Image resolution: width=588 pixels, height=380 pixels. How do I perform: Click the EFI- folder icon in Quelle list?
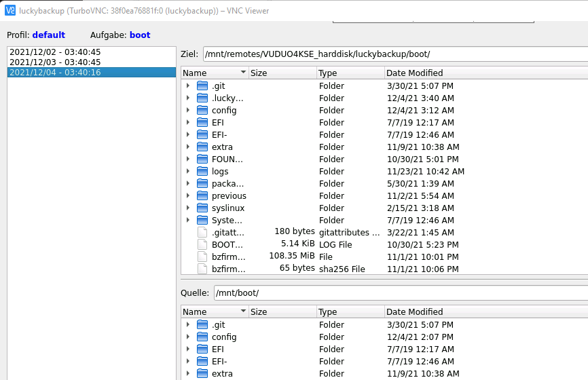point(202,361)
